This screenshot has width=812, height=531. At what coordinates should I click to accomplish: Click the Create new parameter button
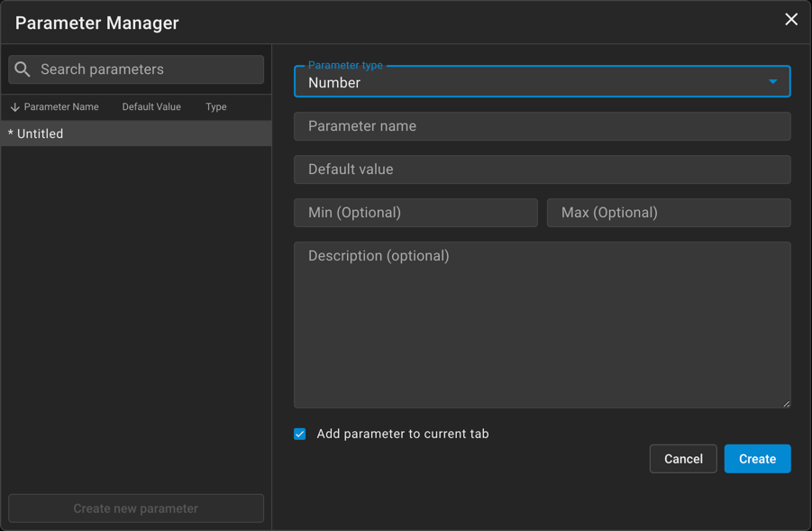136,508
